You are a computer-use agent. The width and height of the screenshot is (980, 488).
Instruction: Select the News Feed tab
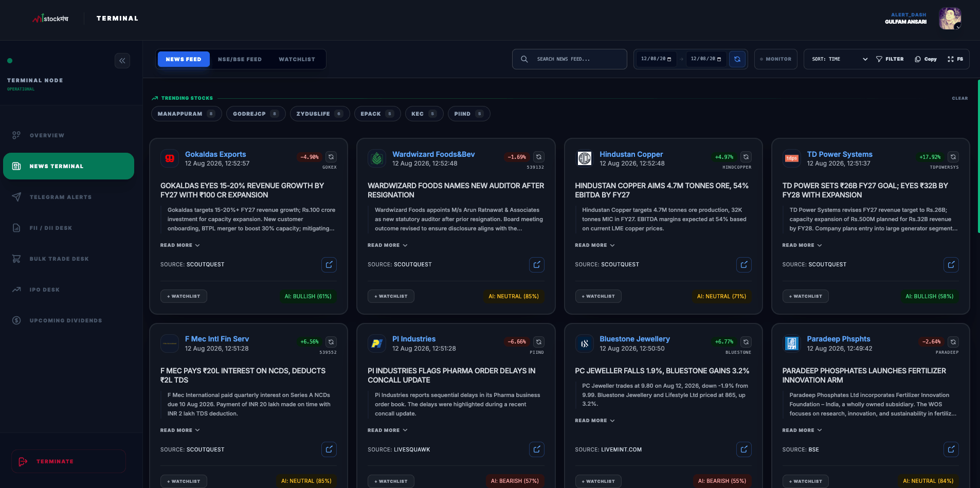(x=184, y=59)
